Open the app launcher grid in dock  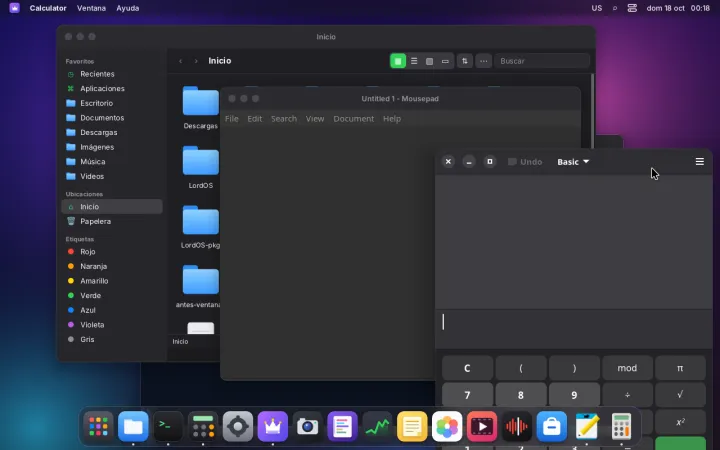click(x=98, y=427)
